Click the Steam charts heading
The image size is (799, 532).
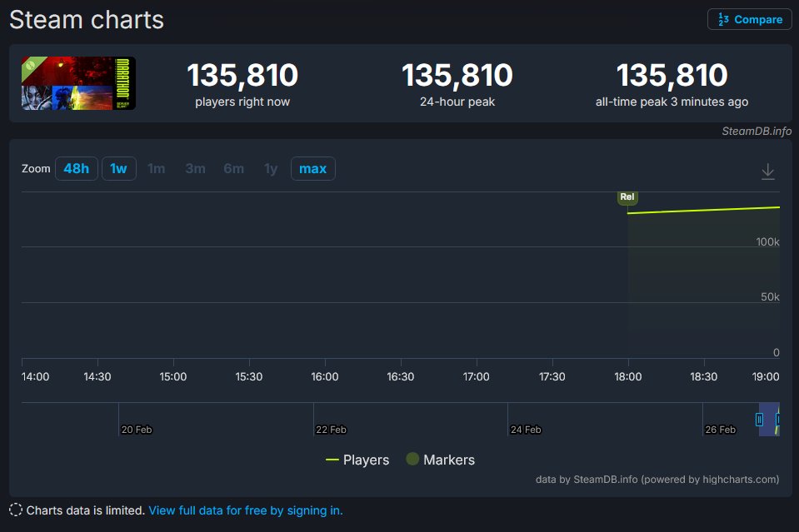pos(87,20)
